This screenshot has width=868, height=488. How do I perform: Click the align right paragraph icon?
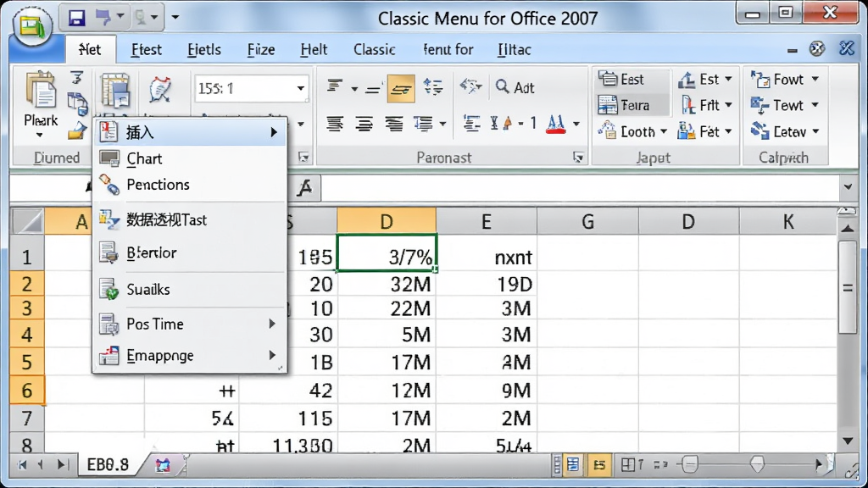tap(393, 124)
